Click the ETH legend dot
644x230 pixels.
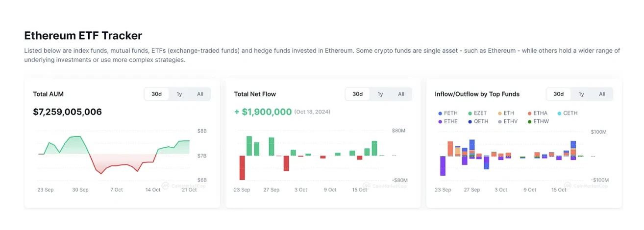tap(499, 113)
